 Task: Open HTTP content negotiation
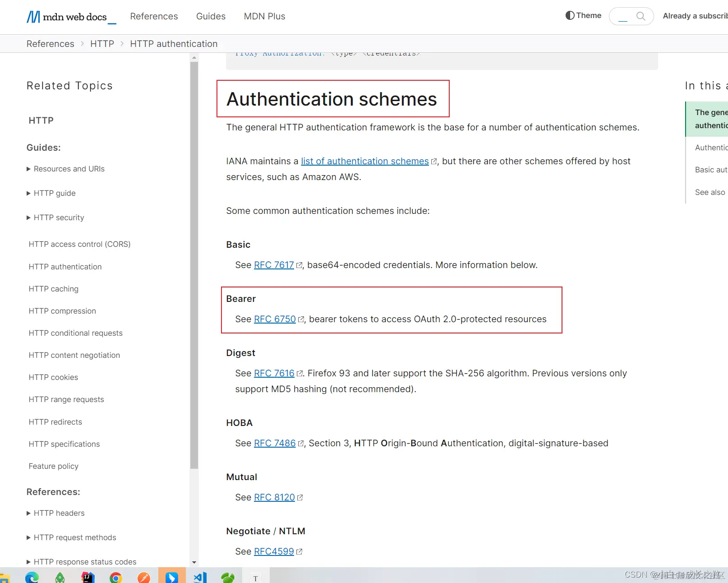coord(74,355)
